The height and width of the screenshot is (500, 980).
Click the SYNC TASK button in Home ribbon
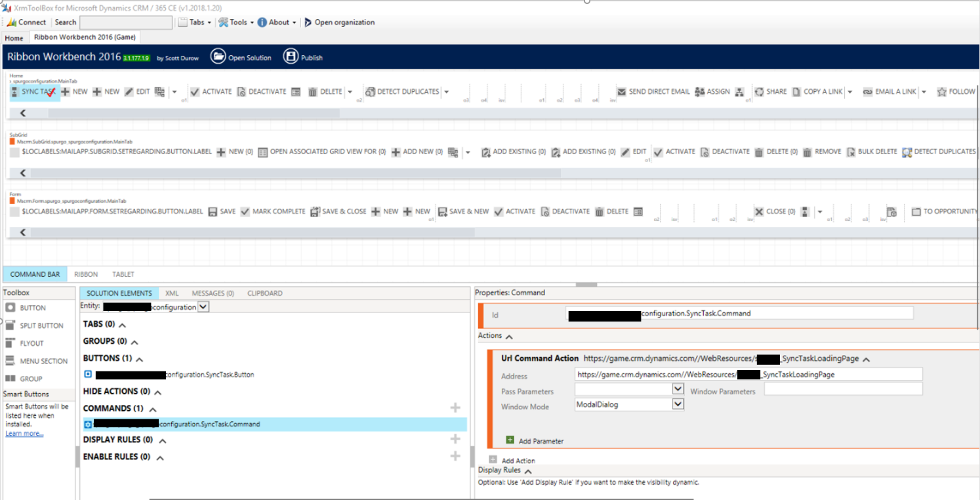tap(34, 92)
